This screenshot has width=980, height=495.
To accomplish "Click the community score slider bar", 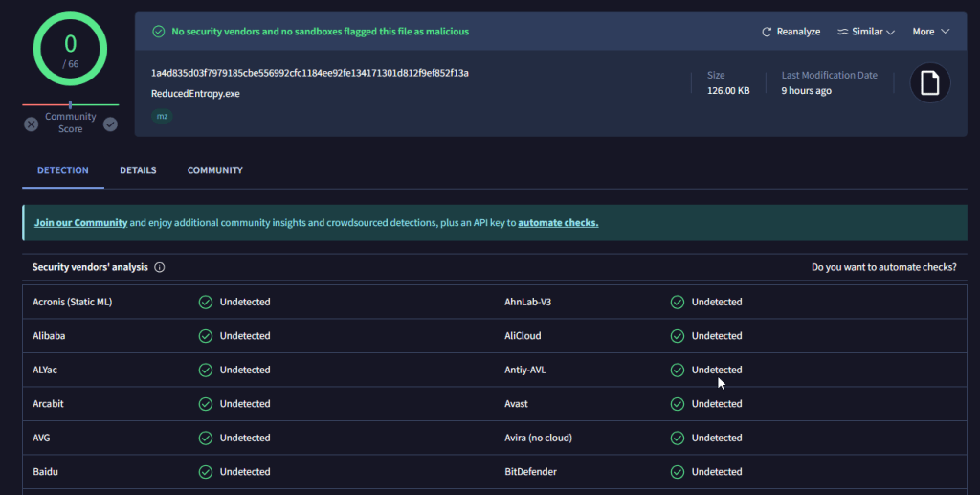I will click(71, 104).
